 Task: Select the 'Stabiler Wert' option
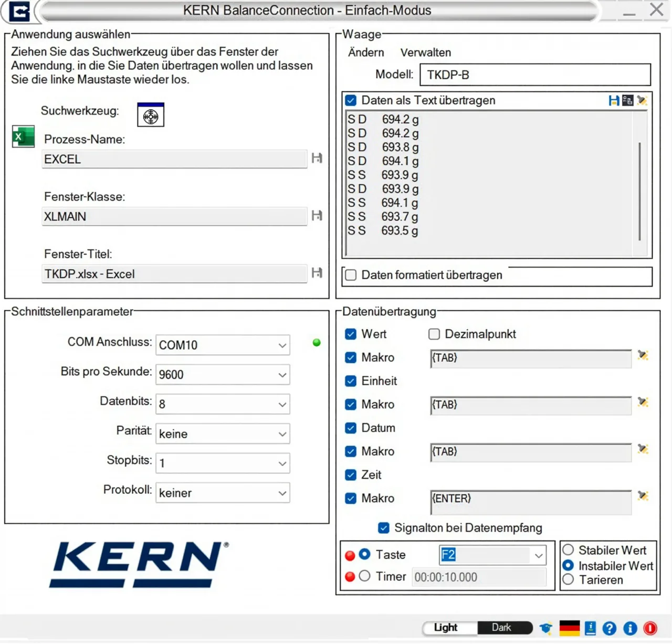[x=568, y=550]
